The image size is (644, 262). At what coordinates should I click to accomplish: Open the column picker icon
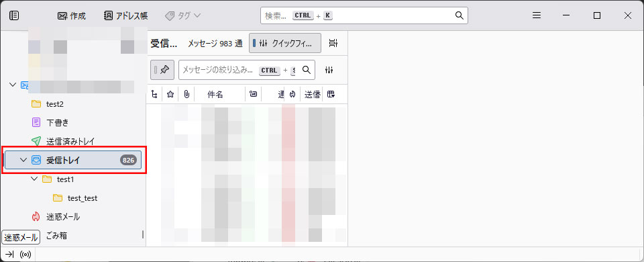tap(331, 95)
